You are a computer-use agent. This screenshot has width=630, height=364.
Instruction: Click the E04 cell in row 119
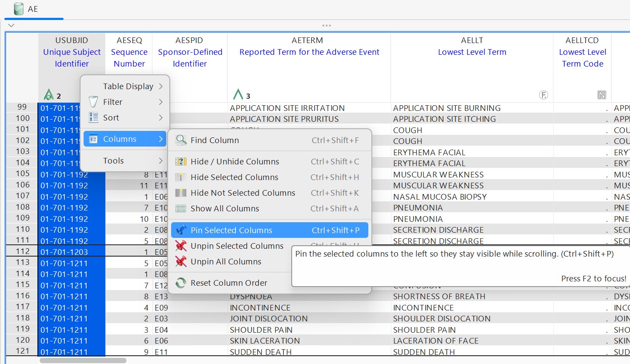(190, 330)
